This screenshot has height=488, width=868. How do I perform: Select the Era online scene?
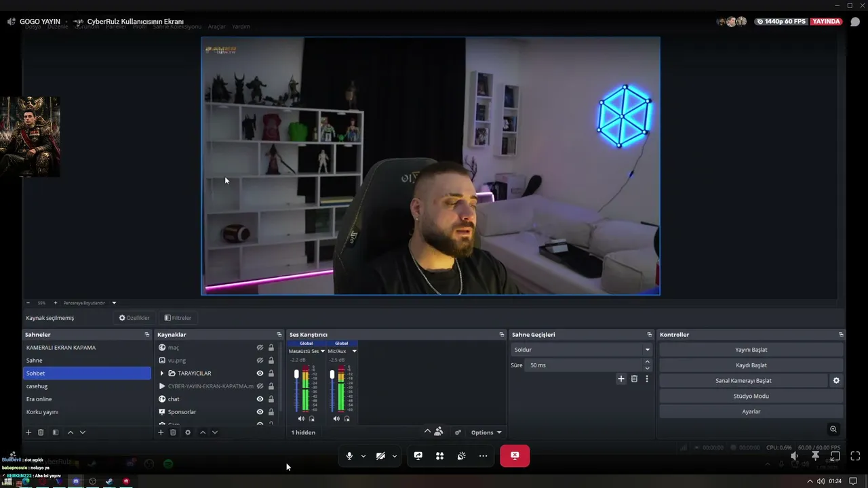pyautogui.click(x=87, y=399)
